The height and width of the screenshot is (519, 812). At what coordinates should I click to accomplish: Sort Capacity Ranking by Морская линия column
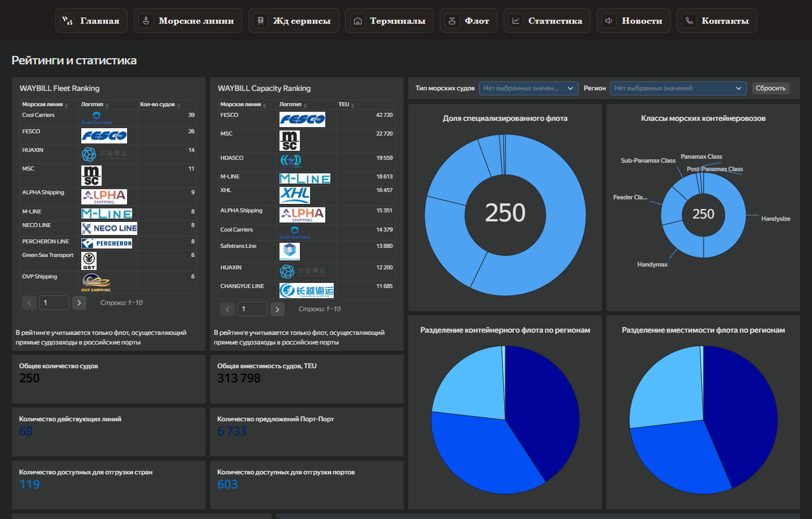243,104
